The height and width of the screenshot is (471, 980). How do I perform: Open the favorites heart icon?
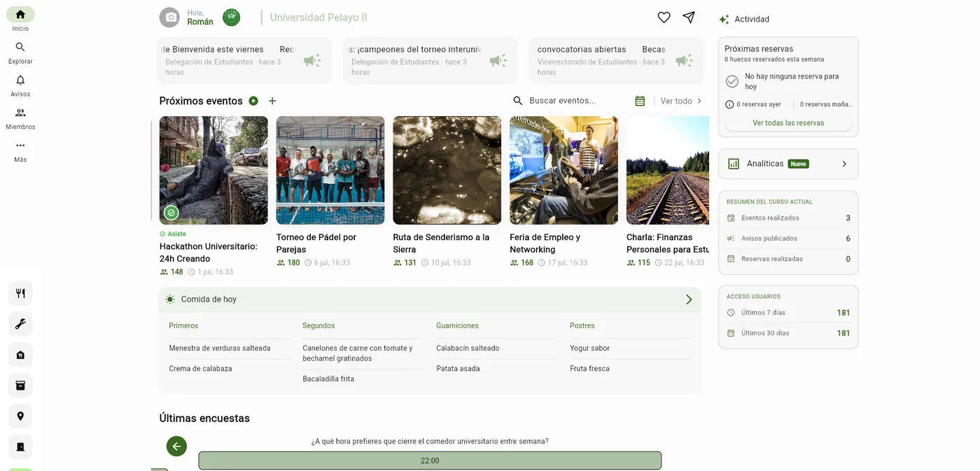[664, 17]
